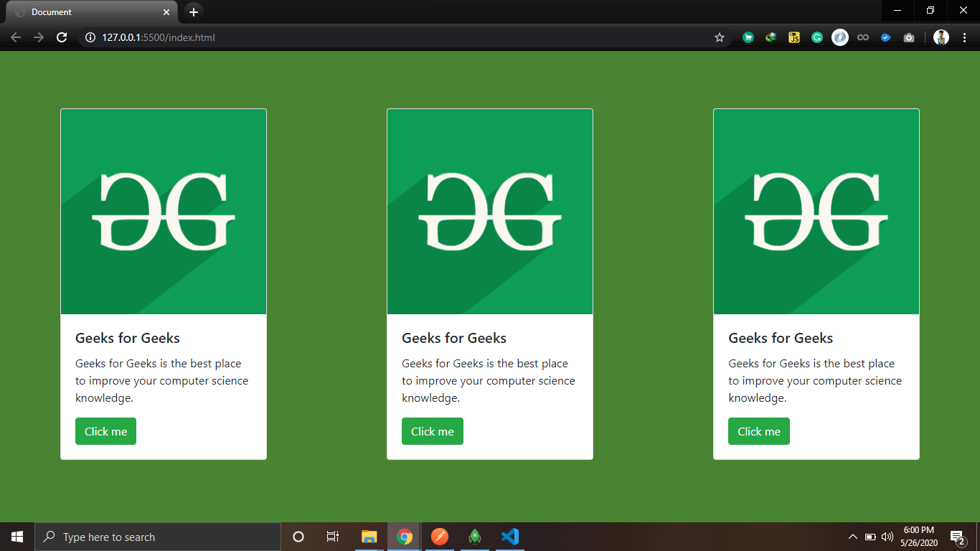Open the blue checkmark extension
This screenshot has width=980, height=551.
[x=886, y=37]
